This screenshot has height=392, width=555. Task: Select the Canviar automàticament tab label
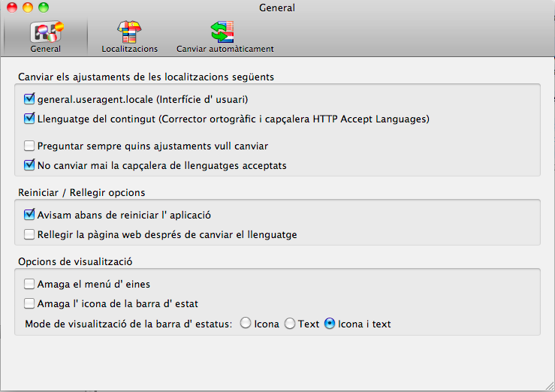pos(225,49)
